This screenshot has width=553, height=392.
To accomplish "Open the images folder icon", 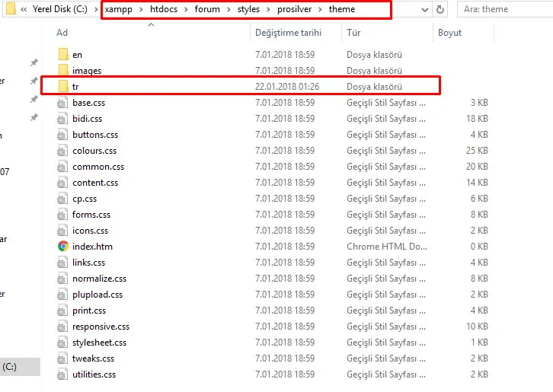I will (x=63, y=71).
